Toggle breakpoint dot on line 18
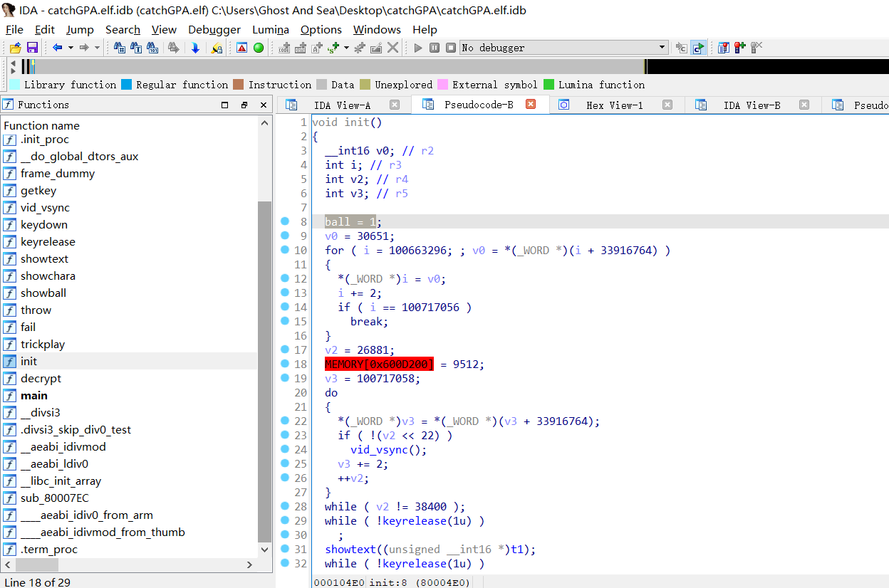Viewport: 889px width, 588px height. 285,364
